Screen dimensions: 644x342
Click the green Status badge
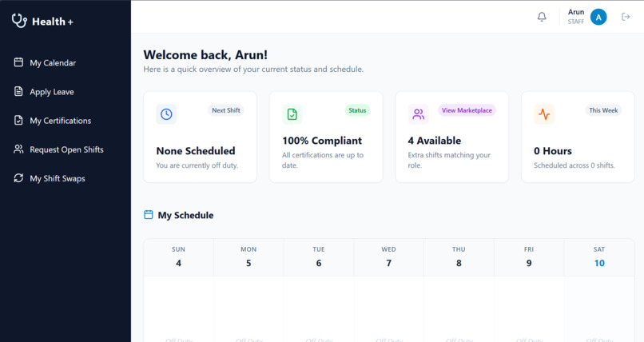[357, 110]
